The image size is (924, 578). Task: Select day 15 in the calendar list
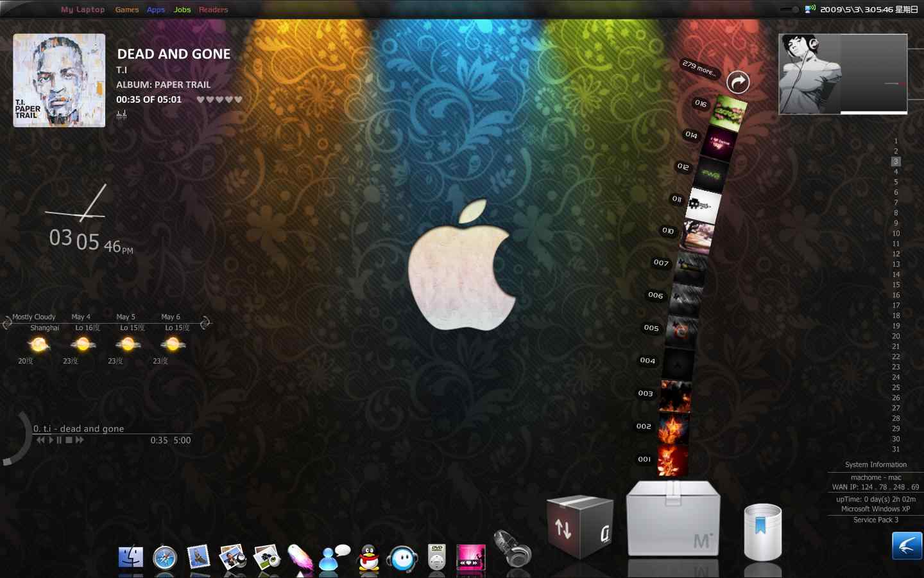896,285
